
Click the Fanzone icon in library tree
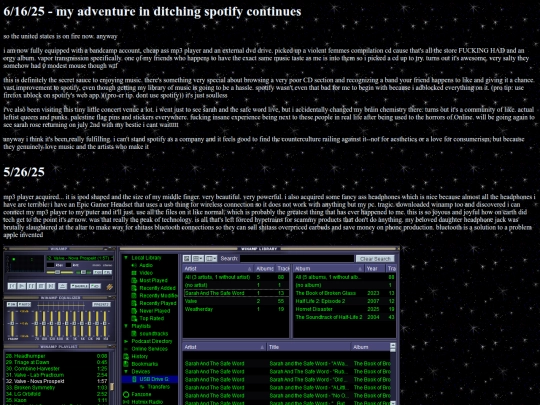(x=126, y=394)
